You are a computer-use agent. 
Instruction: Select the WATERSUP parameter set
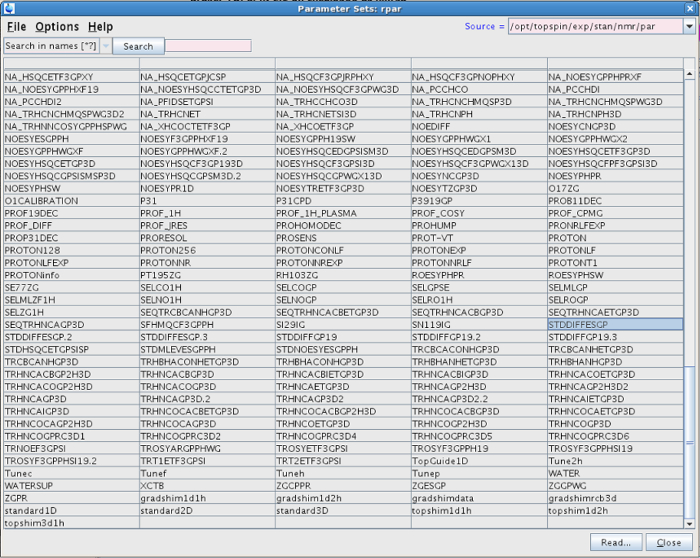71,486
